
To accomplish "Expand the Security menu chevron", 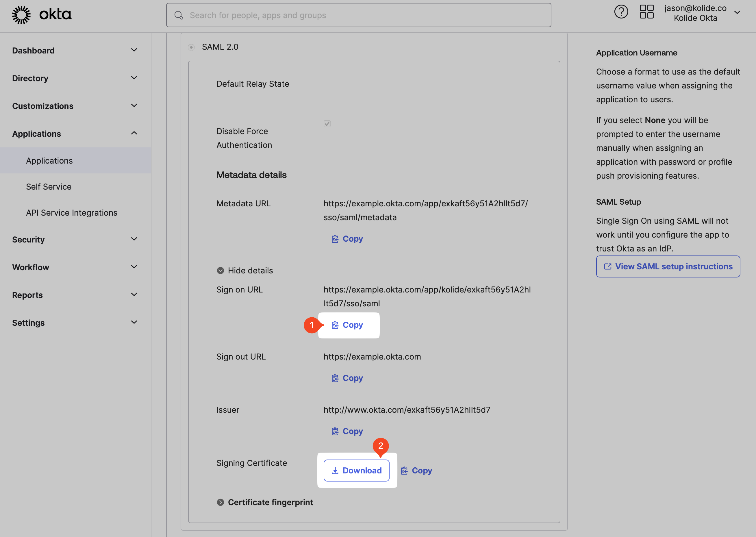I will 134,239.
